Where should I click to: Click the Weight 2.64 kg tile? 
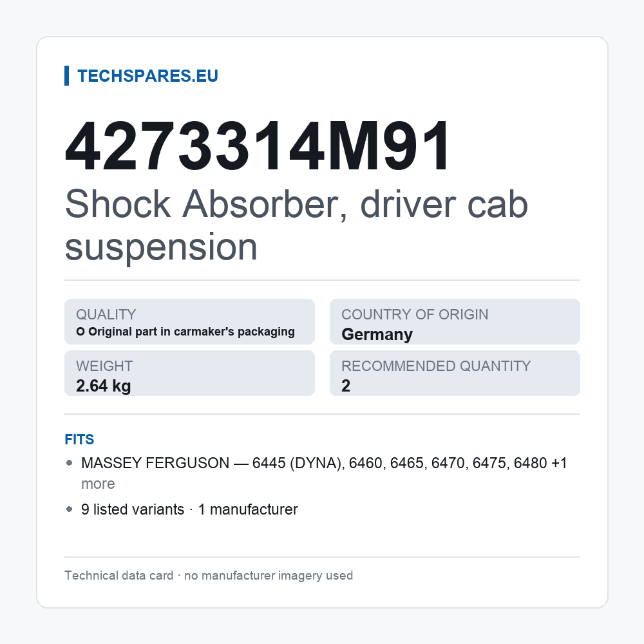[x=190, y=374]
